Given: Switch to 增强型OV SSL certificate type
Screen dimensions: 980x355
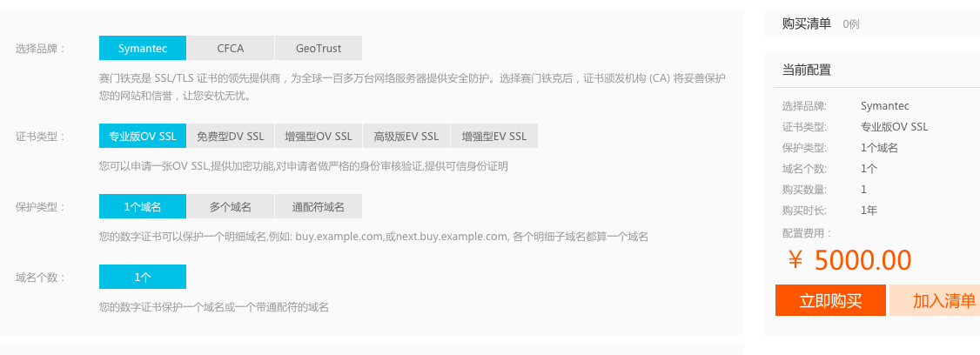Looking at the screenshot, I should [319, 137].
